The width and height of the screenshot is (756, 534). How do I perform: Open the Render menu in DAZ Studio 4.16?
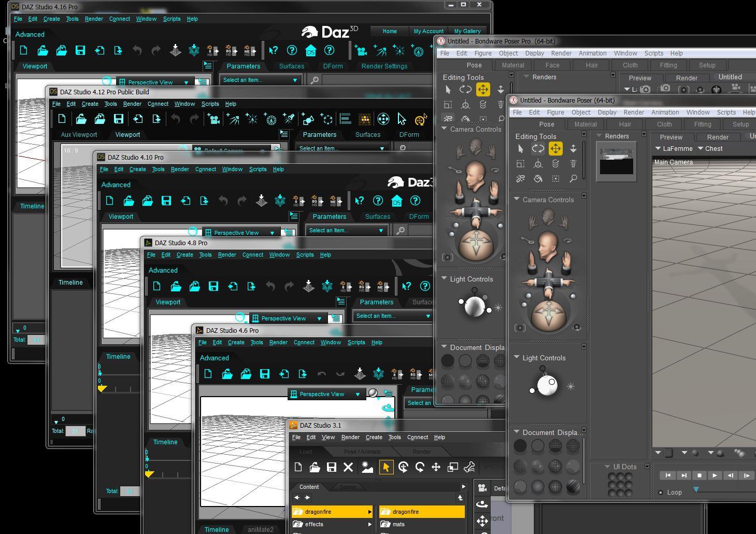click(x=94, y=19)
